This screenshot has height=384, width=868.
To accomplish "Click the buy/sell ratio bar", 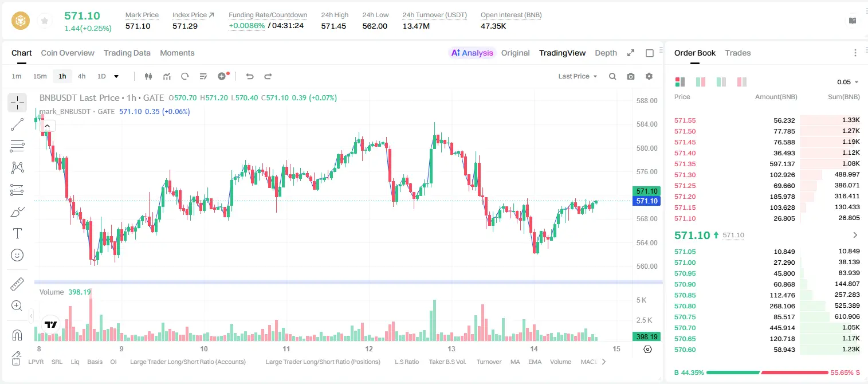I will [x=767, y=373].
